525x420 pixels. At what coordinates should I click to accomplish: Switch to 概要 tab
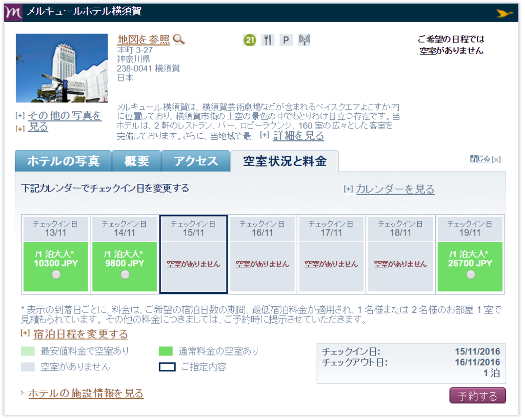(136, 161)
